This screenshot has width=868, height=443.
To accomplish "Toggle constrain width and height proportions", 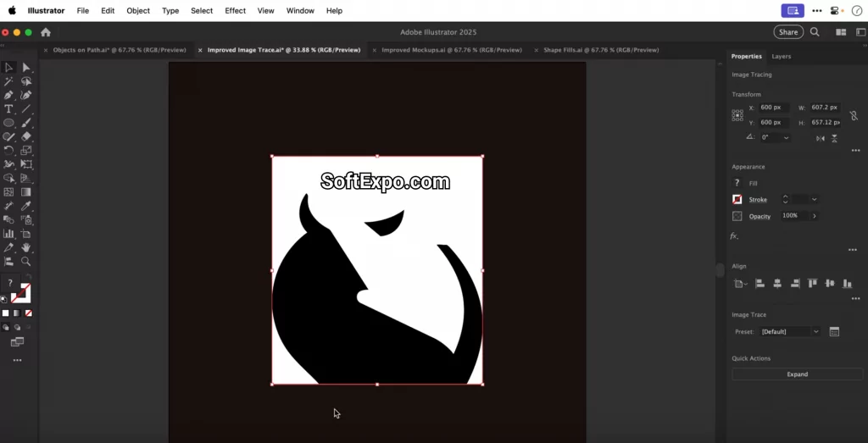I will (854, 115).
